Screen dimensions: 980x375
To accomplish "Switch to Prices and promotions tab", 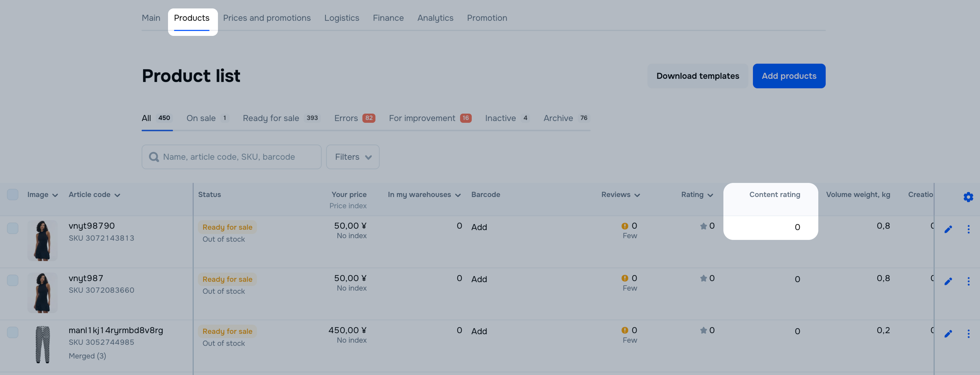I will (266, 18).
